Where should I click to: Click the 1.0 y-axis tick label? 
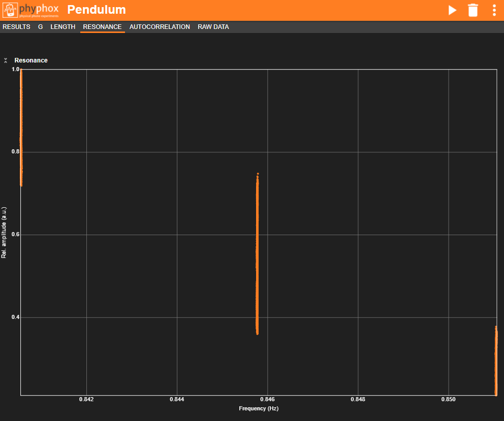15,70
